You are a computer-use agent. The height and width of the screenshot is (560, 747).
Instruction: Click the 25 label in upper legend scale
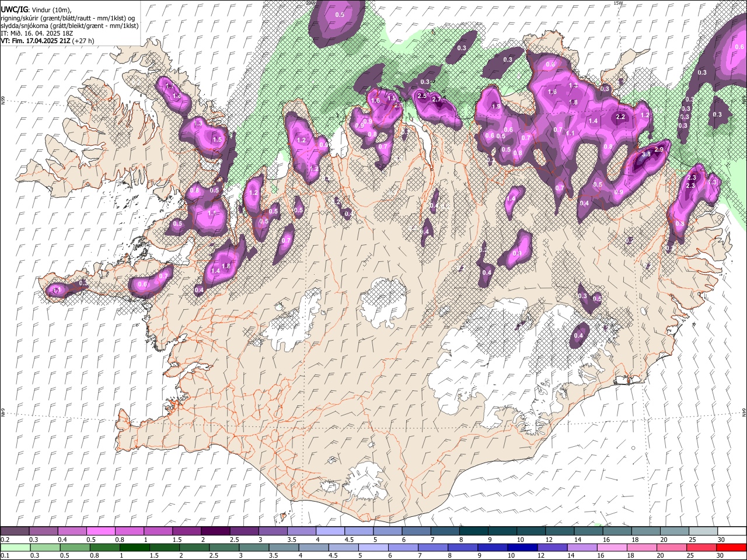(x=692, y=540)
